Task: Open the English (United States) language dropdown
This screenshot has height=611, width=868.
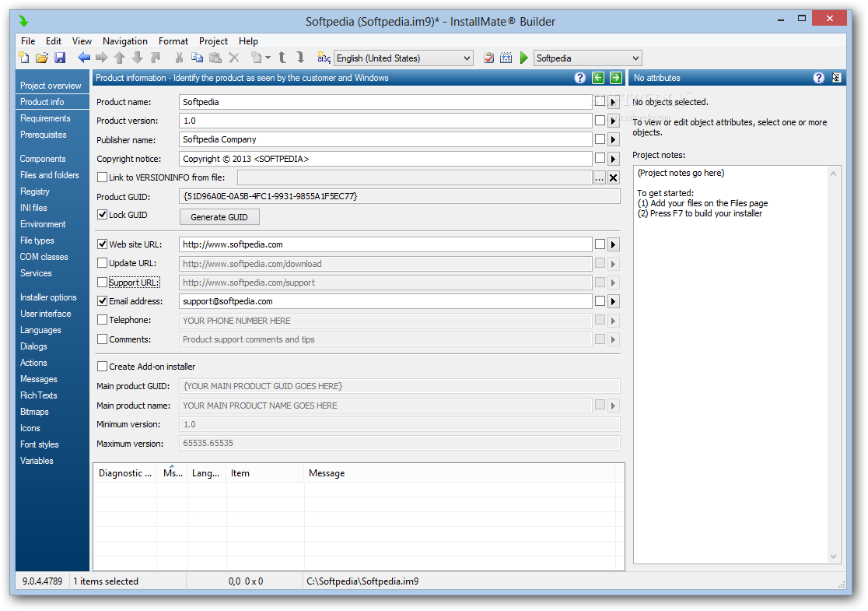Action: (x=404, y=58)
